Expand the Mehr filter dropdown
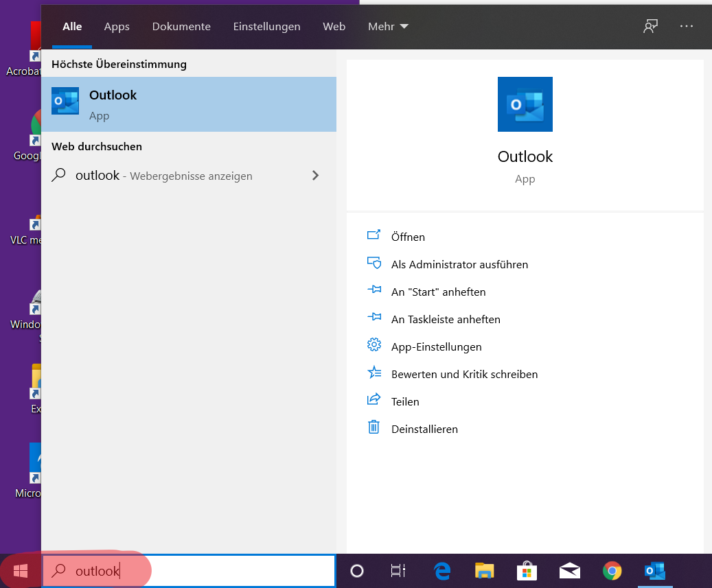The width and height of the screenshot is (712, 588). [x=388, y=27]
